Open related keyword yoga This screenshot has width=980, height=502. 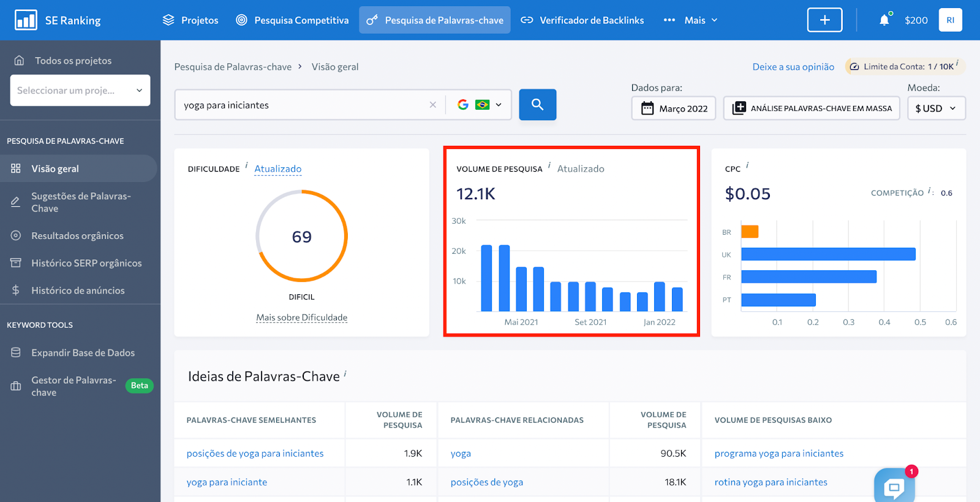[x=461, y=453]
